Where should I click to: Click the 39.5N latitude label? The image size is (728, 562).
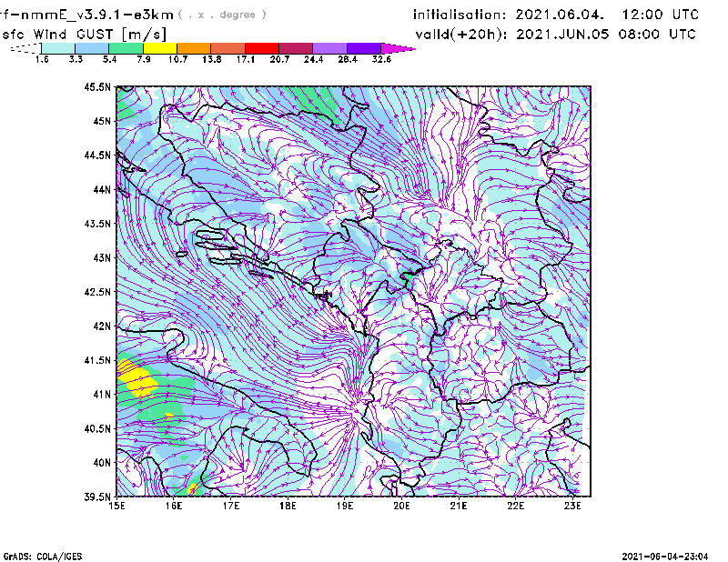tap(97, 497)
